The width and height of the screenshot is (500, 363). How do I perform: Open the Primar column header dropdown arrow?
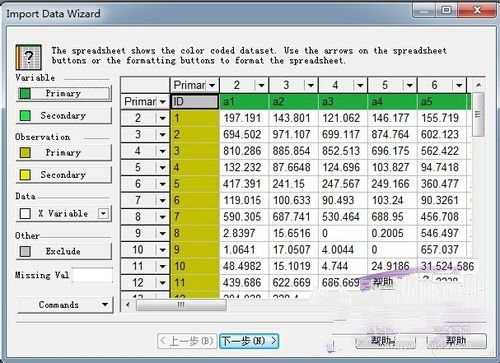pos(212,85)
